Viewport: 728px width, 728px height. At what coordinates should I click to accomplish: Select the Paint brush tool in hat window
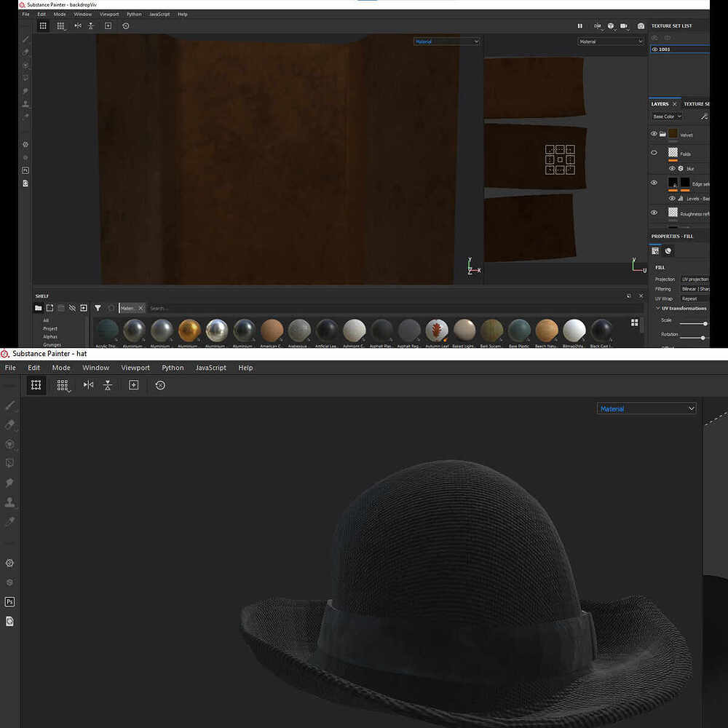9,405
